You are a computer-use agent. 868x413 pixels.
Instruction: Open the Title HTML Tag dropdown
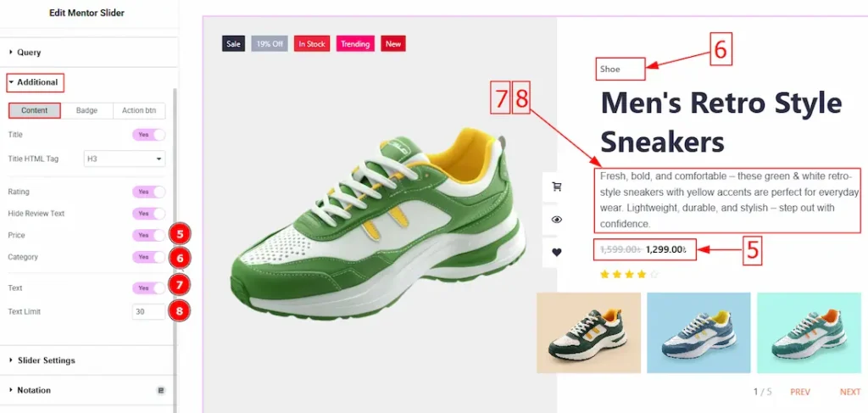[x=125, y=159]
